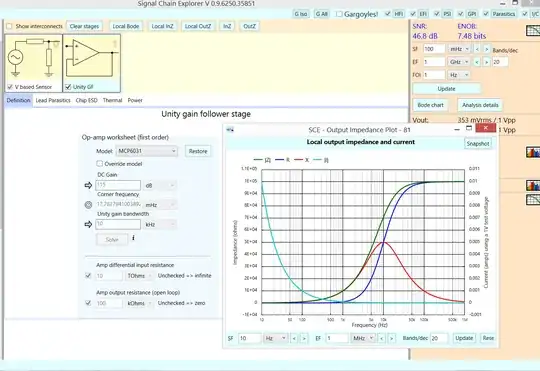The image size is (540, 371).
Task: Increase plot window EF with right arrow
Action: 392,338
